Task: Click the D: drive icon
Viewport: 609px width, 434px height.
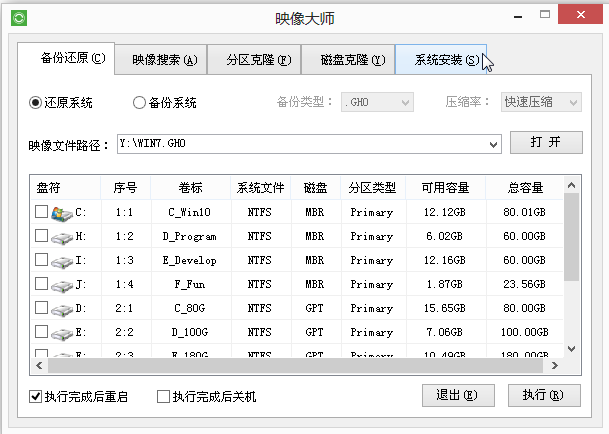Action: [x=62, y=308]
